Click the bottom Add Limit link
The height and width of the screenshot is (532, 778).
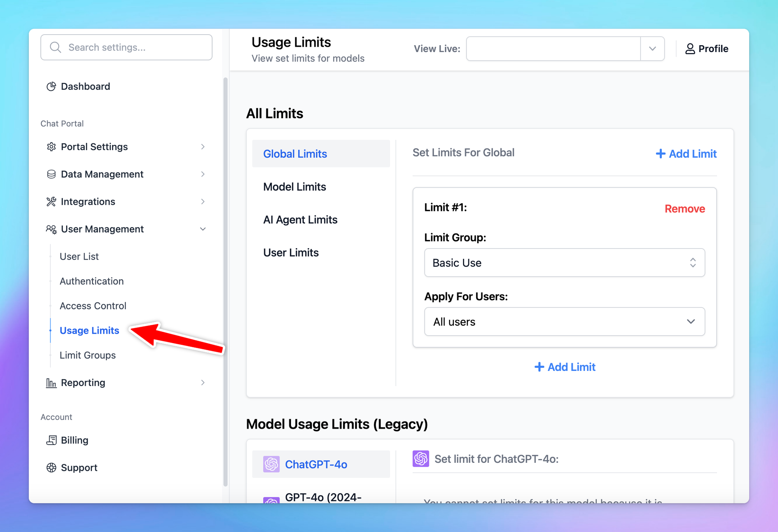pos(565,367)
